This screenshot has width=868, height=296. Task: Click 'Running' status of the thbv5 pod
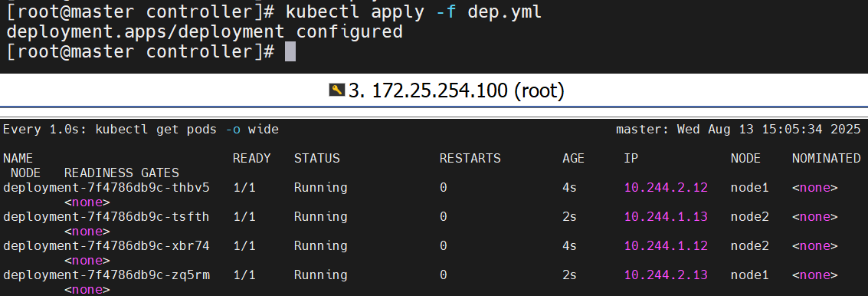(x=320, y=187)
